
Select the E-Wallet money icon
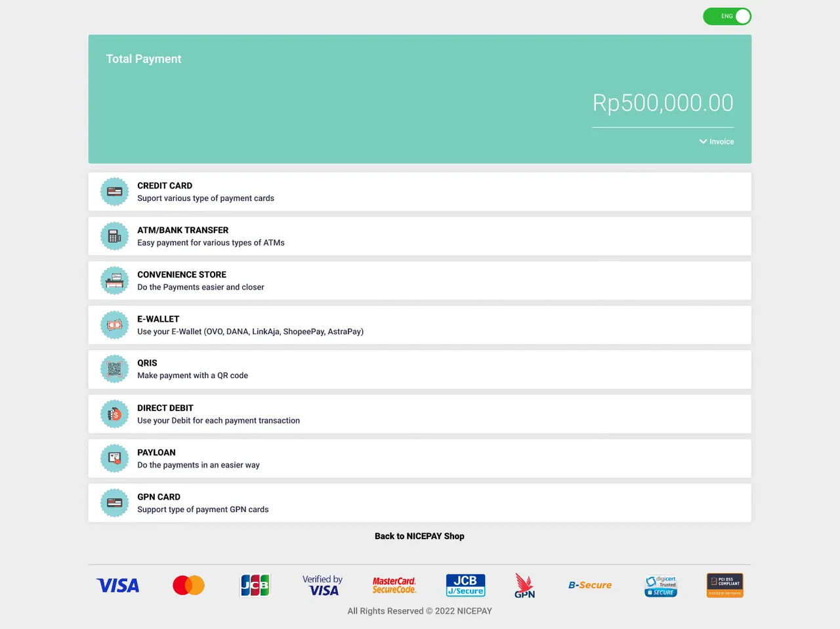click(x=114, y=324)
